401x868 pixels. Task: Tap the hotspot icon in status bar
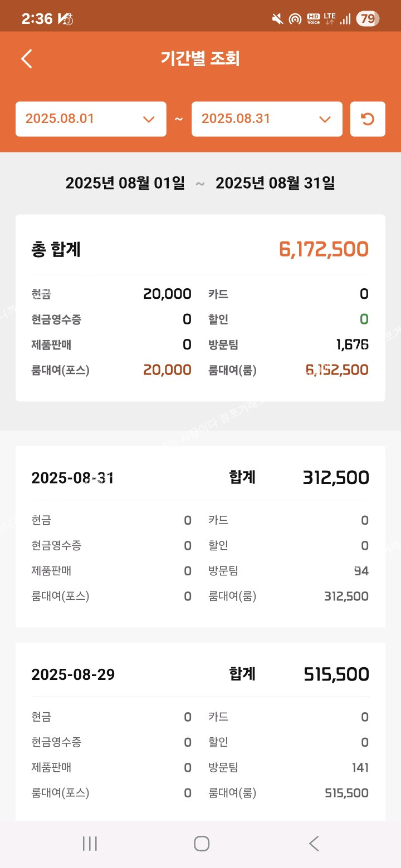coord(295,19)
